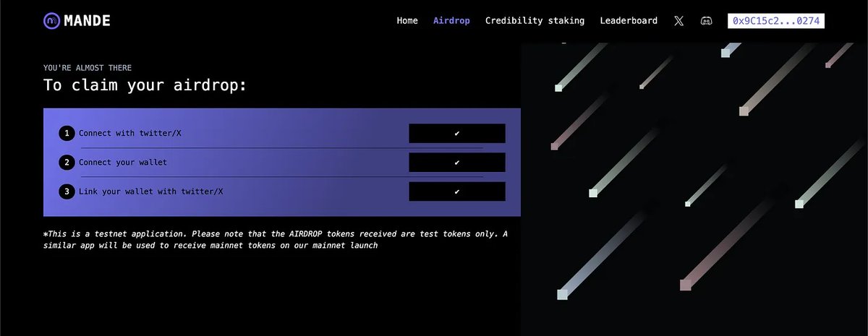Open Credibility staking page
868x336 pixels.
(x=535, y=21)
